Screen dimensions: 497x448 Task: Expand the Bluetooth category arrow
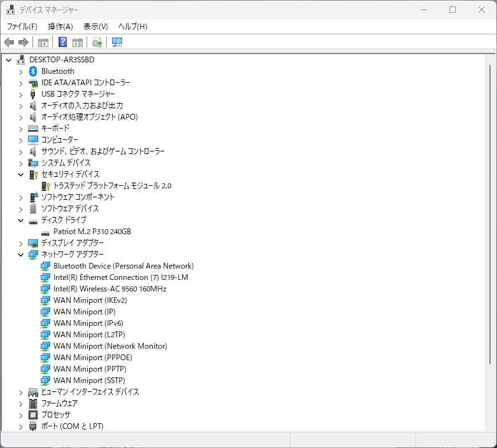pyautogui.click(x=21, y=72)
